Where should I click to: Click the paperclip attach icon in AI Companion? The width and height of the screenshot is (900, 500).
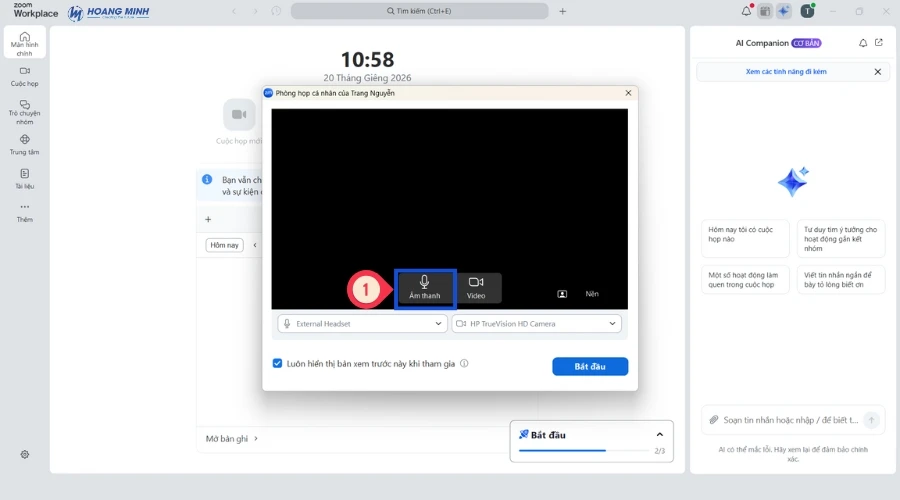point(714,420)
